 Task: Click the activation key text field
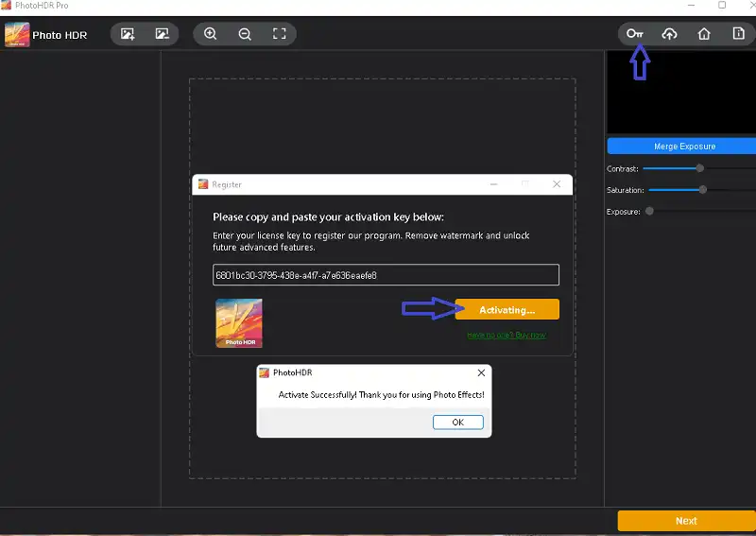(386, 275)
